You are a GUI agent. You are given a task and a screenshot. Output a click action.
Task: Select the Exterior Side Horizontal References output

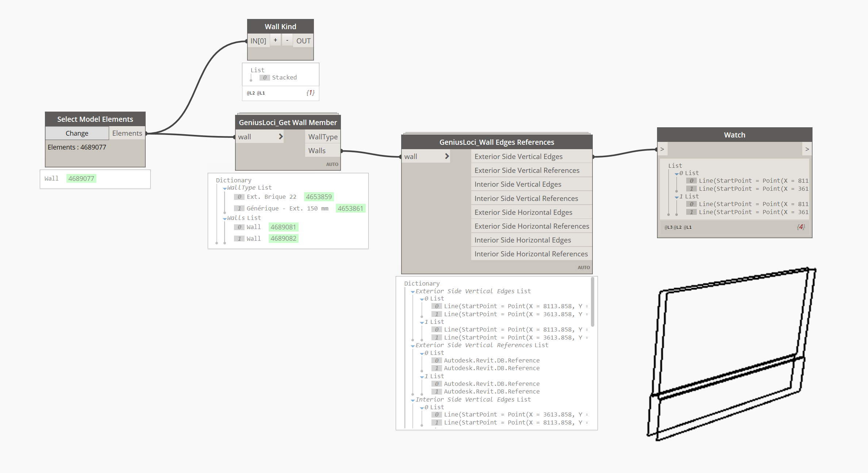pyautogui.click(x=531, y=226)
